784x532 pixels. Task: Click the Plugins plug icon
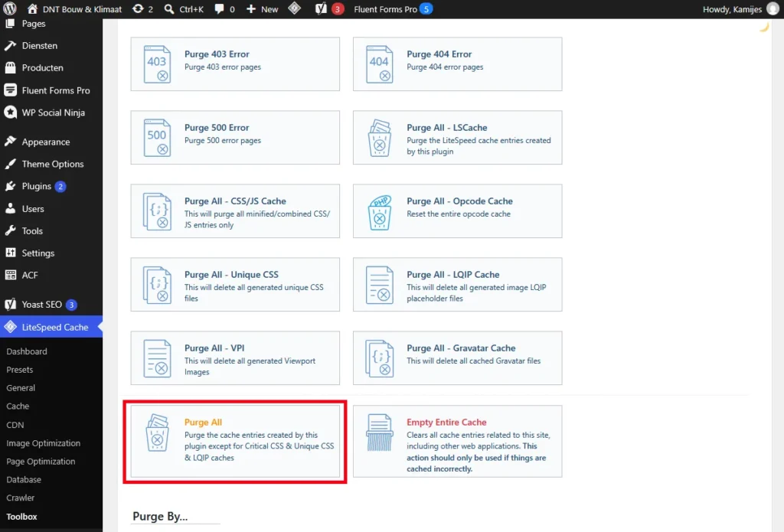pos(11,186)
